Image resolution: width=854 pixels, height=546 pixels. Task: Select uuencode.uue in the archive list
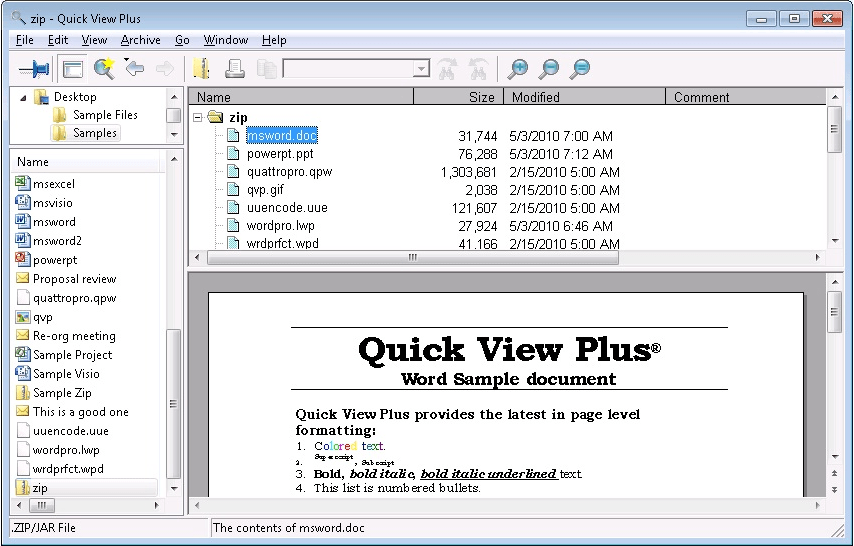coord(287,208)
